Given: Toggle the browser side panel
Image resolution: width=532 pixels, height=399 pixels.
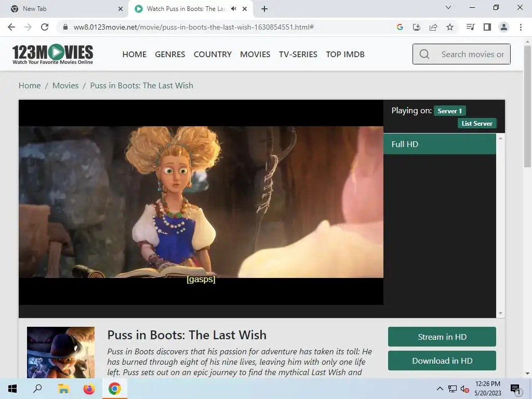Looking at the screenshot, I should click(x=487, y=27).
